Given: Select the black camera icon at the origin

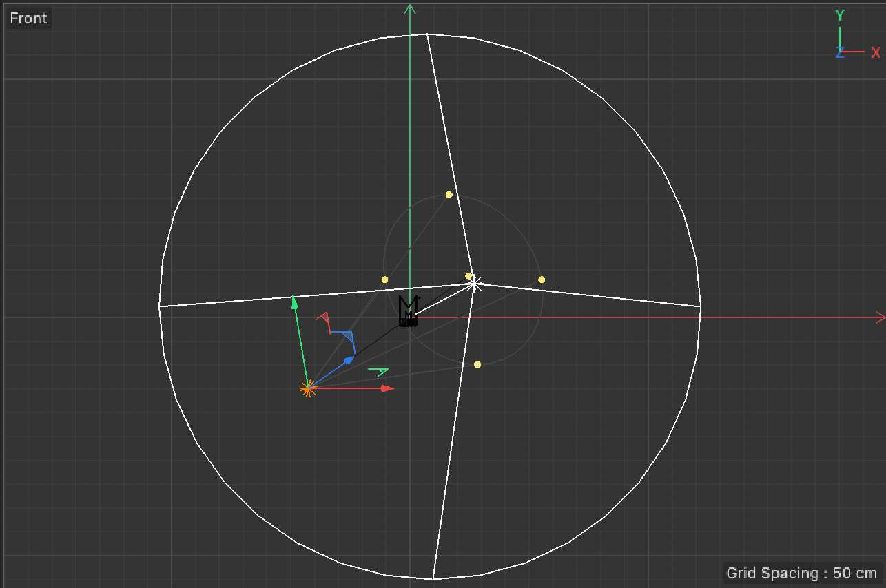Looking at the screenshot, I should coord(409,311).
